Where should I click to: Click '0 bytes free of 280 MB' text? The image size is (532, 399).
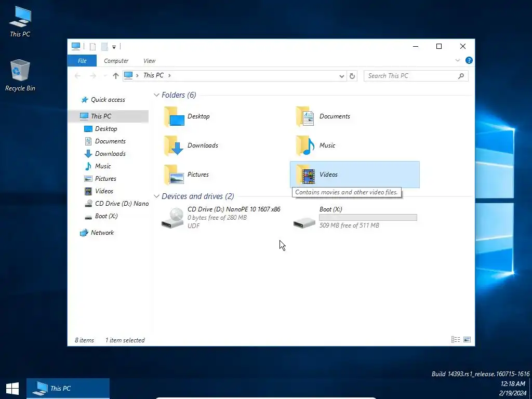(217, 218)
